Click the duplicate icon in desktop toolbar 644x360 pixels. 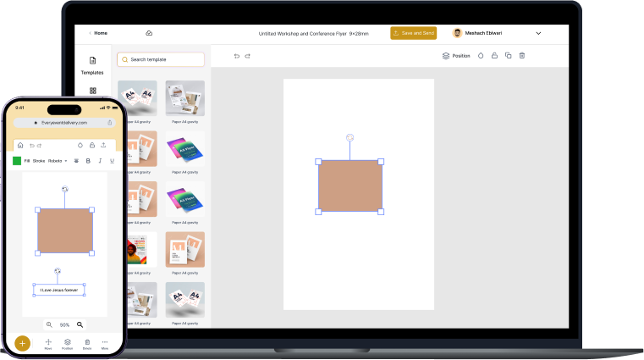(508, 56)
